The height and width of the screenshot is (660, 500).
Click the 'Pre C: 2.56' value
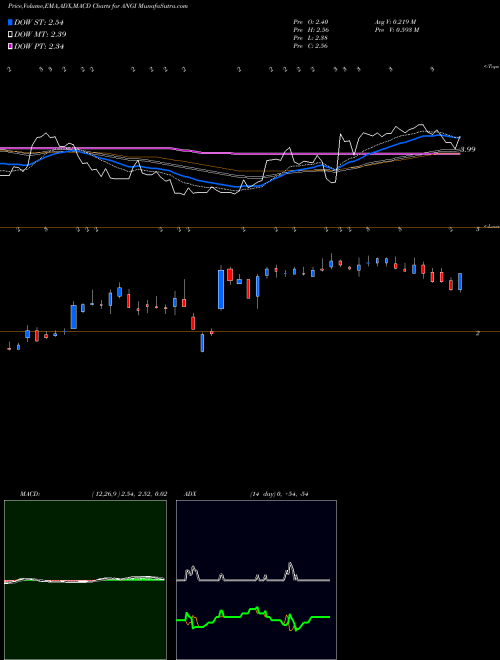[311, 46]
